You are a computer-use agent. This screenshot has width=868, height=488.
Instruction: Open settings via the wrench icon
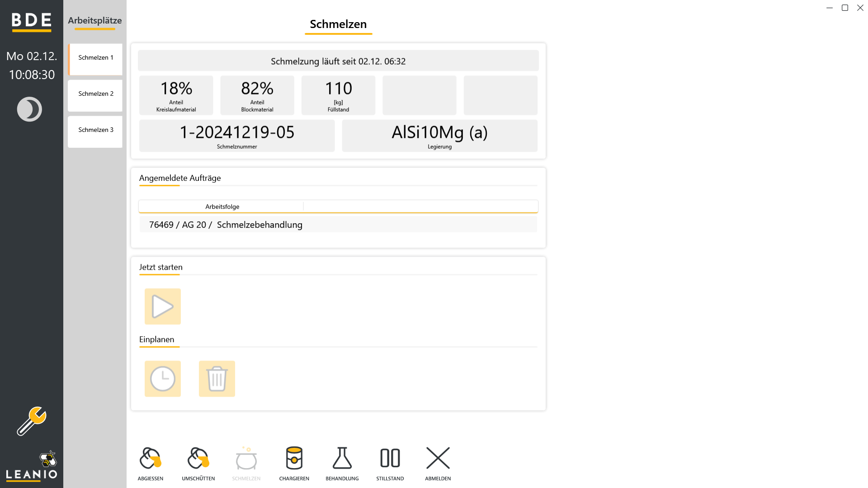[x=32, y=421]
